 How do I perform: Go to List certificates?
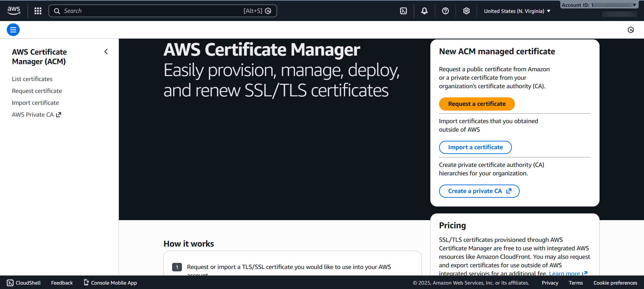tap(32, 79)
